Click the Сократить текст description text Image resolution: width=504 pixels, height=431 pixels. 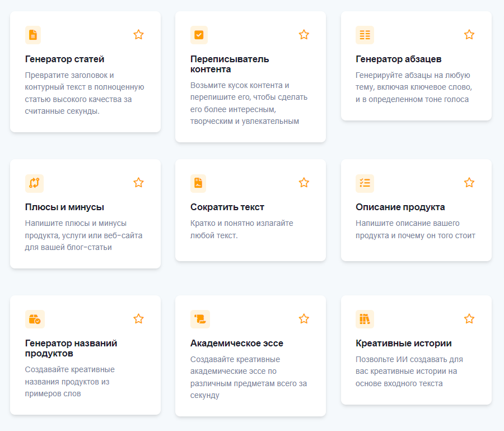(x=242, y=229)
